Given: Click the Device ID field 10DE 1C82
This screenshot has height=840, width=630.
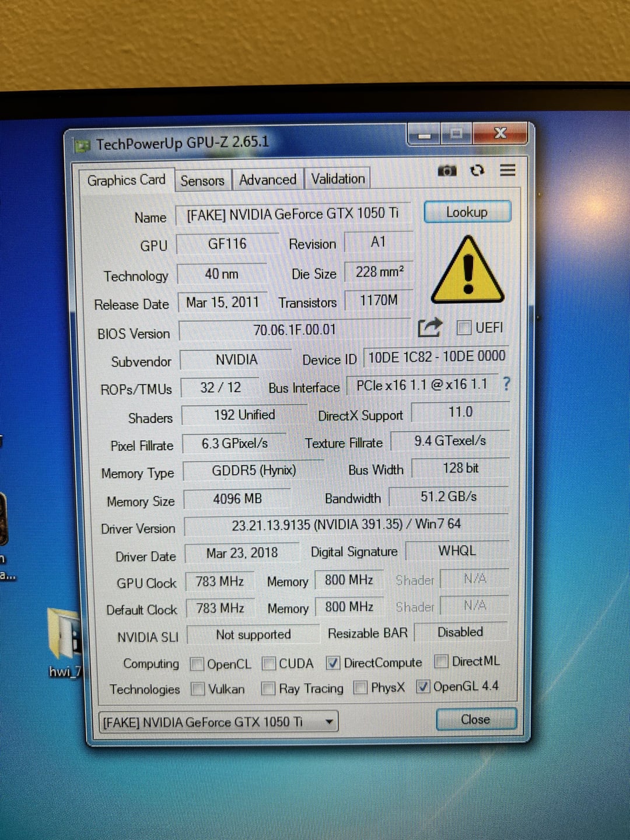Looking at the screenshot, I should pos(436,357).
